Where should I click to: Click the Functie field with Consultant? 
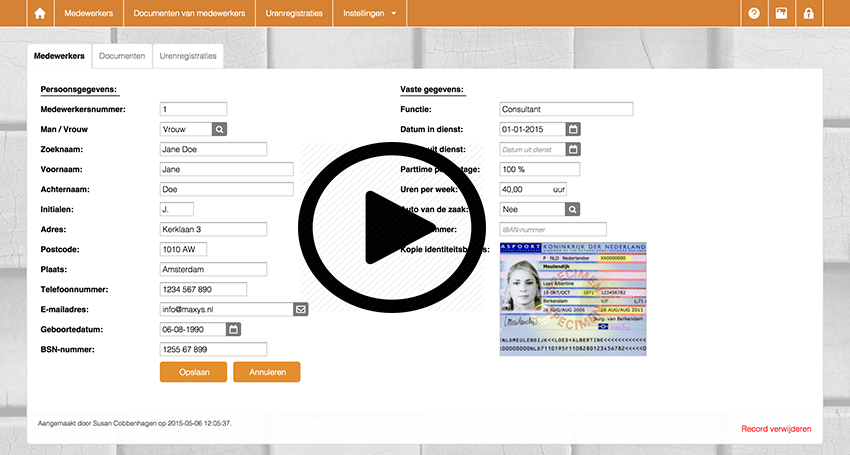(566, 109)
